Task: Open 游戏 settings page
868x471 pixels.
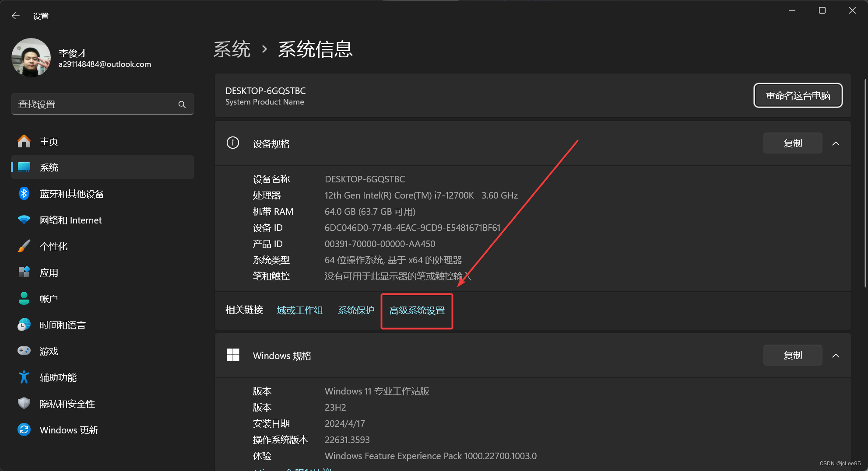Action: click(x=102, y=351)
